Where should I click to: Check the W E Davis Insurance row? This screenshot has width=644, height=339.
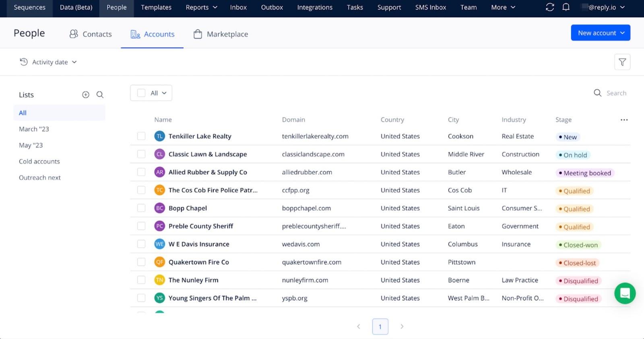(141, 244)
